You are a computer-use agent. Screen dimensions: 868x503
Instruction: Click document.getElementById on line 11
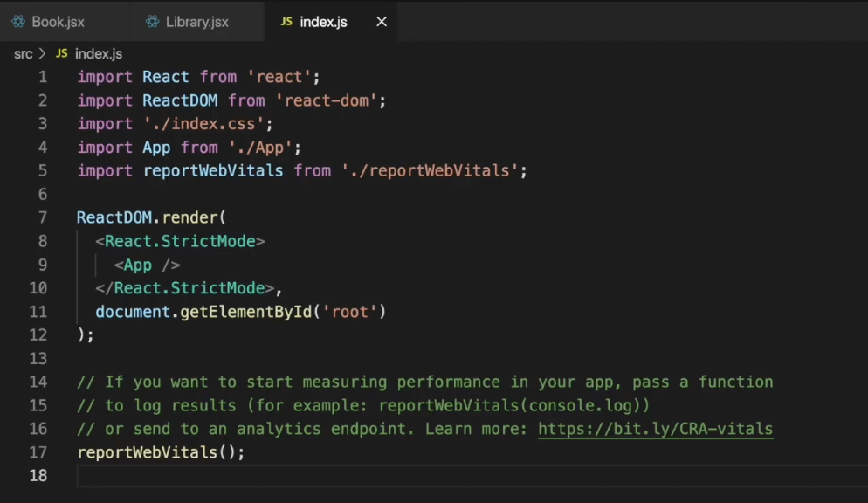pyautogui.click(x=203, y=312)
